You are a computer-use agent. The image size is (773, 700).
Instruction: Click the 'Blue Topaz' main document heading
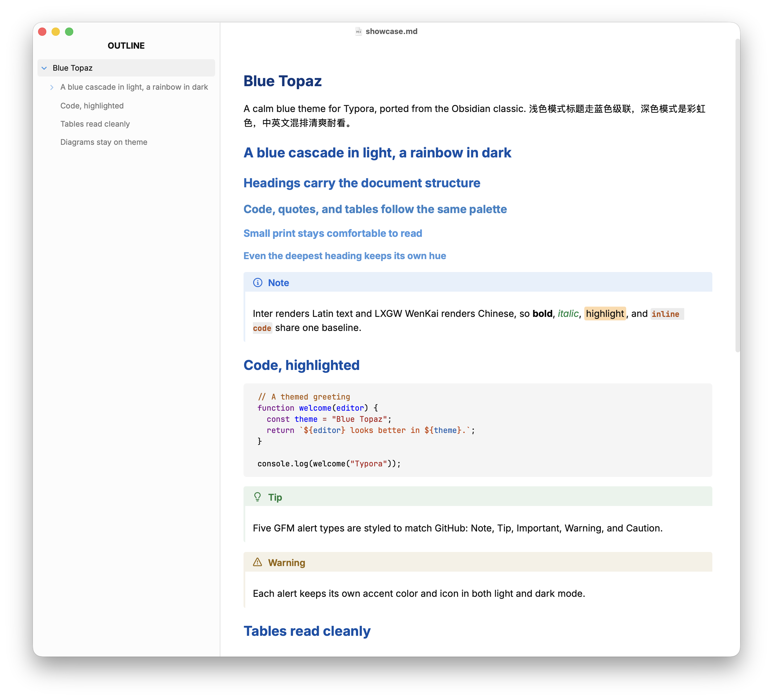tap(282, 81)
